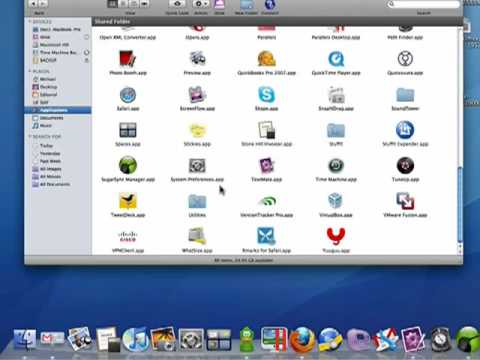Viewport: 480px width, 360px height.
Task: Open System Preferences from the Dock
Action: point(191,340)
